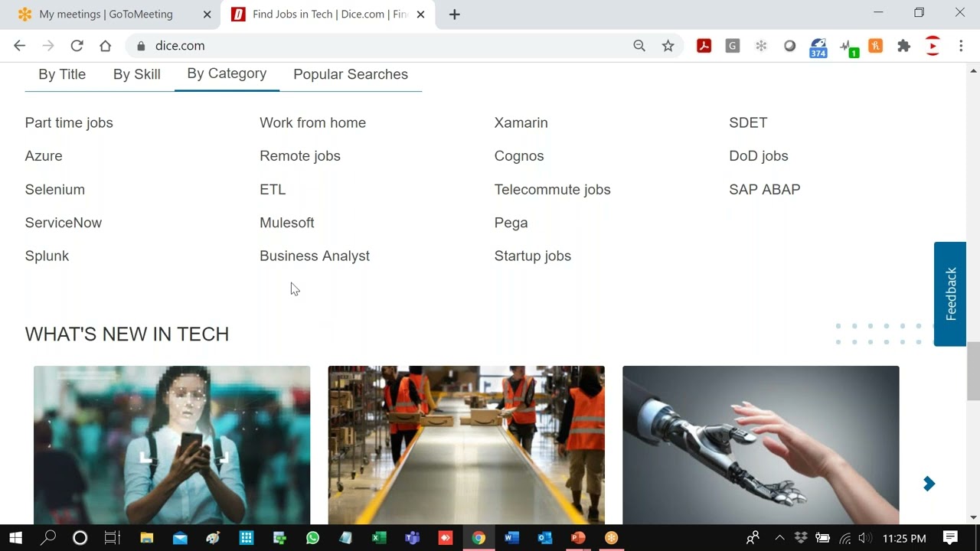Image resolution: width=980 pixels, height=551 pixels.
Task: Open Word from the taskbar
Action: pos(511,538)
